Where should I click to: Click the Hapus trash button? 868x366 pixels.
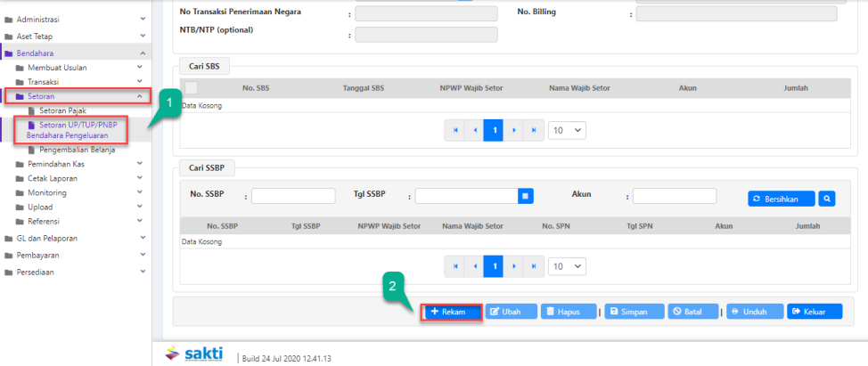568,312
